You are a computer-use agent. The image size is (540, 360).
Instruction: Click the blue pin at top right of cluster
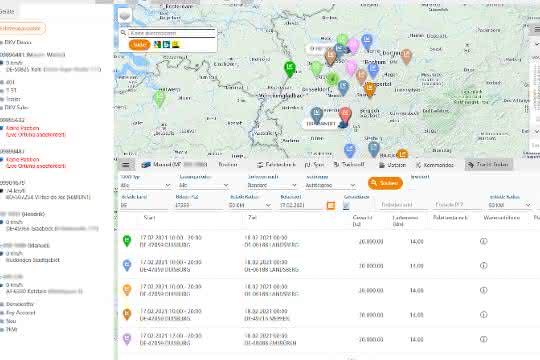tap(367, 41)
